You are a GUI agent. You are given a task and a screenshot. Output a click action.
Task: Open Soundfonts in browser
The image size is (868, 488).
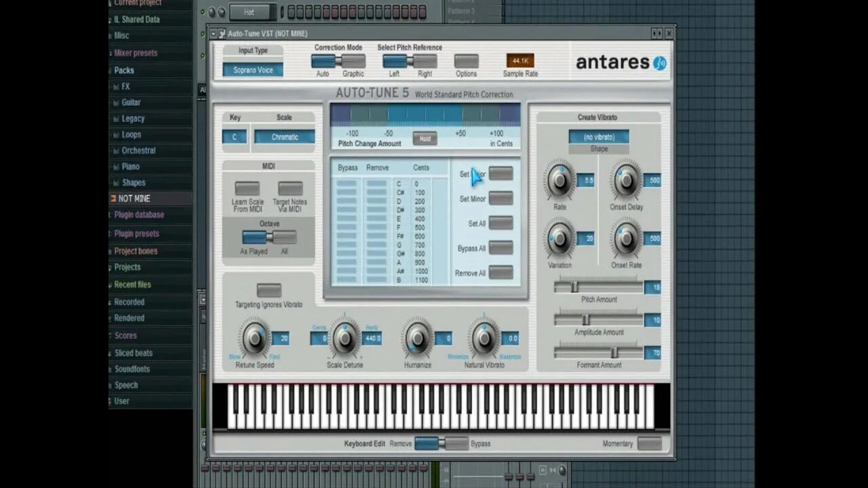click(x=132, y=369)
